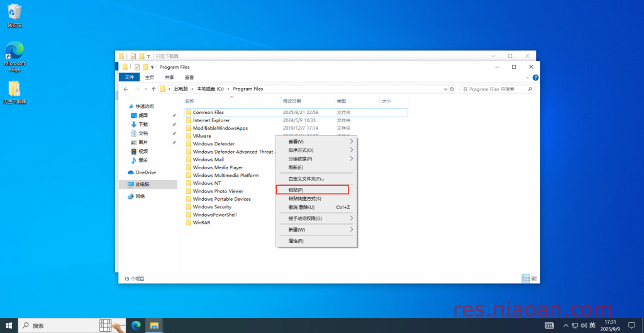644x333 pixels.
Task: Click the chevron after 本地磁盘 (C:) in the breadcrumb
Action: (228, 89)
